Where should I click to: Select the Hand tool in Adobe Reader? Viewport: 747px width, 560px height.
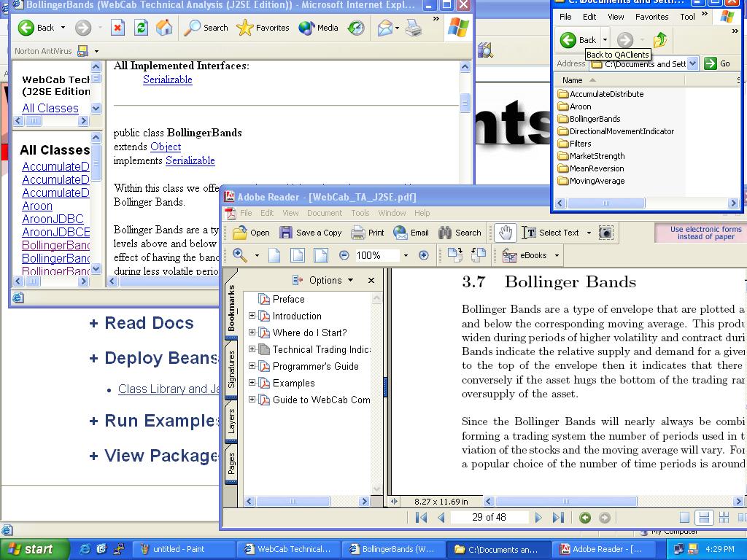coord(505,233)
